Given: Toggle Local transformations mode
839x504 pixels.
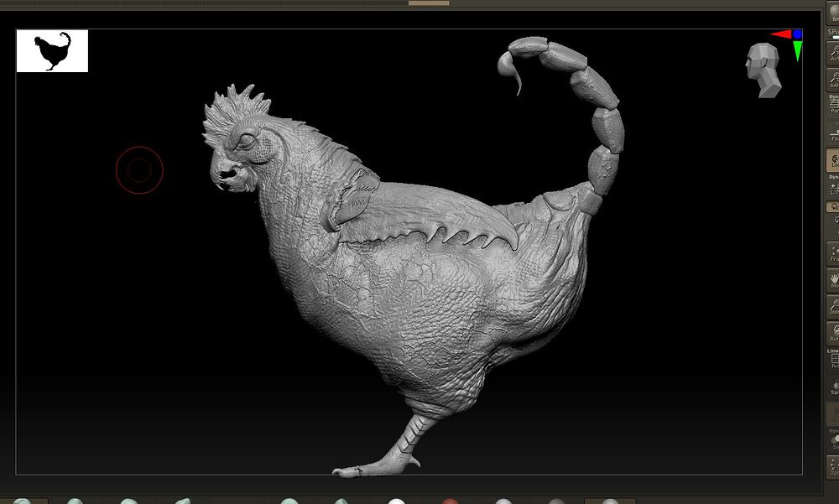Looking at the screenshot, I should pyautogui.click(x=833, y=160).
